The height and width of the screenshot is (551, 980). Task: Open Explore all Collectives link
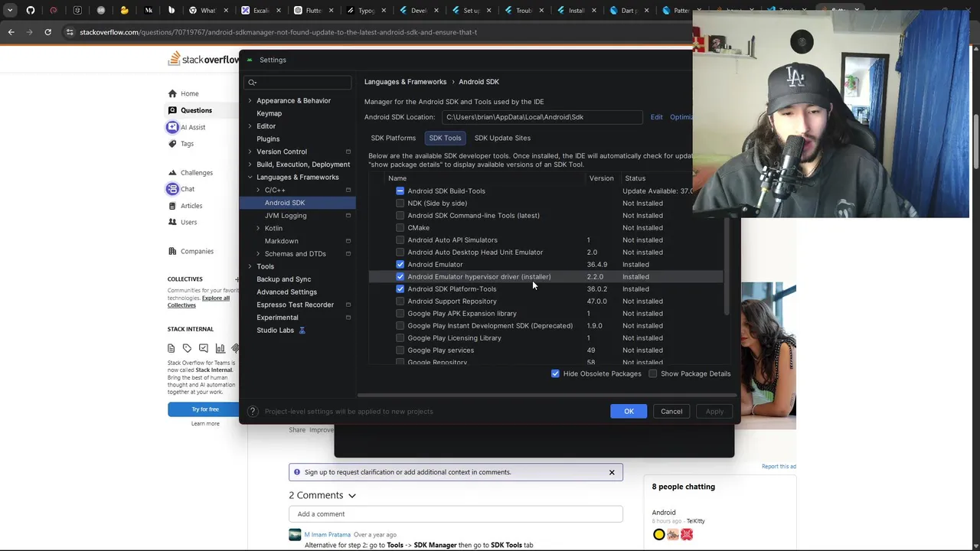199,302
